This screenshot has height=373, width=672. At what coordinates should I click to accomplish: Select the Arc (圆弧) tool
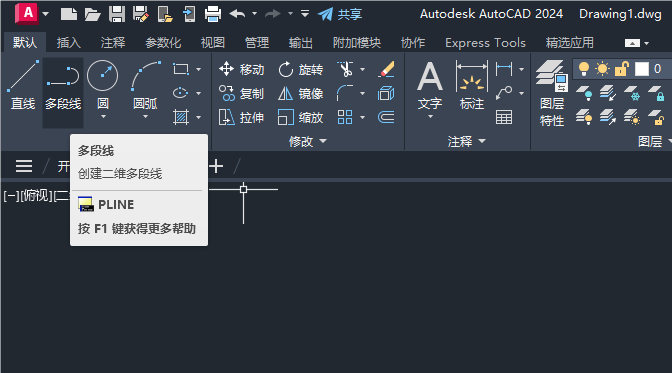[145, 84]
